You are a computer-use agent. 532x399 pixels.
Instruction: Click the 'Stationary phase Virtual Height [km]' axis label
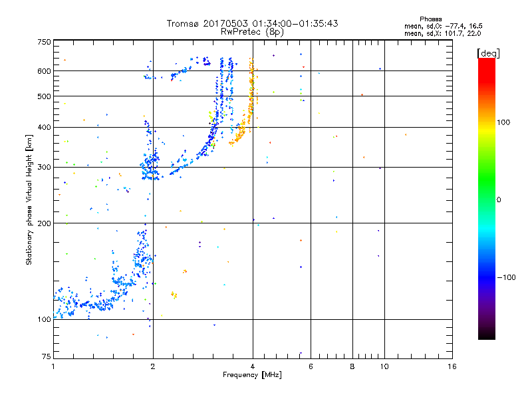(x=29, y=199)
